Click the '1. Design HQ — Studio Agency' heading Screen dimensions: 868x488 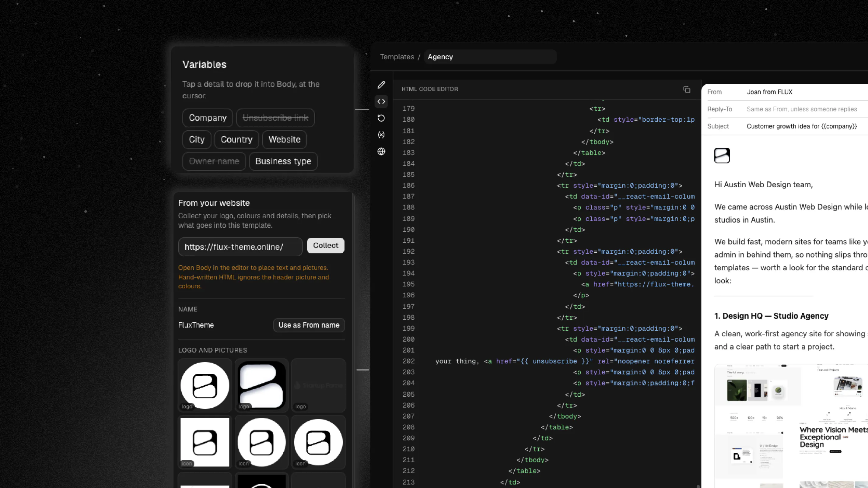tap(771, 316)
